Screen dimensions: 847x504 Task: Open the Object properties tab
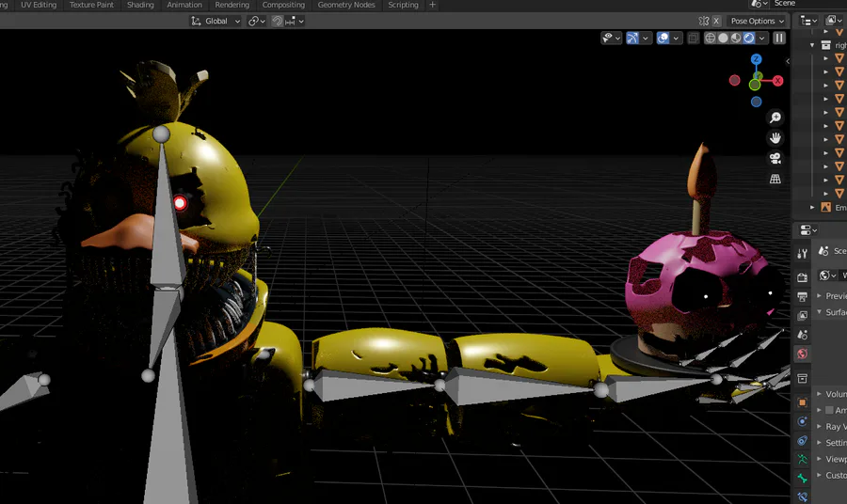(x=802, y=402)
